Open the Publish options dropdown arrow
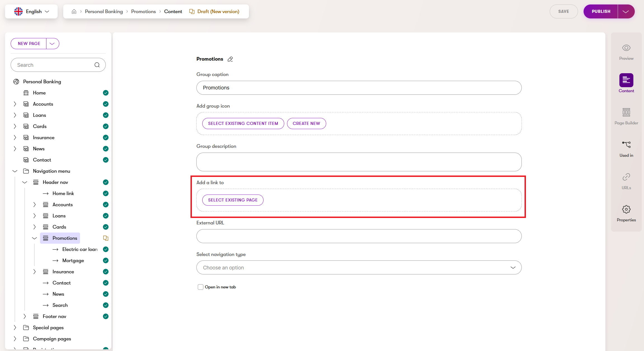The height and width of the screenshot is (351, 644). tap(626, 11)
